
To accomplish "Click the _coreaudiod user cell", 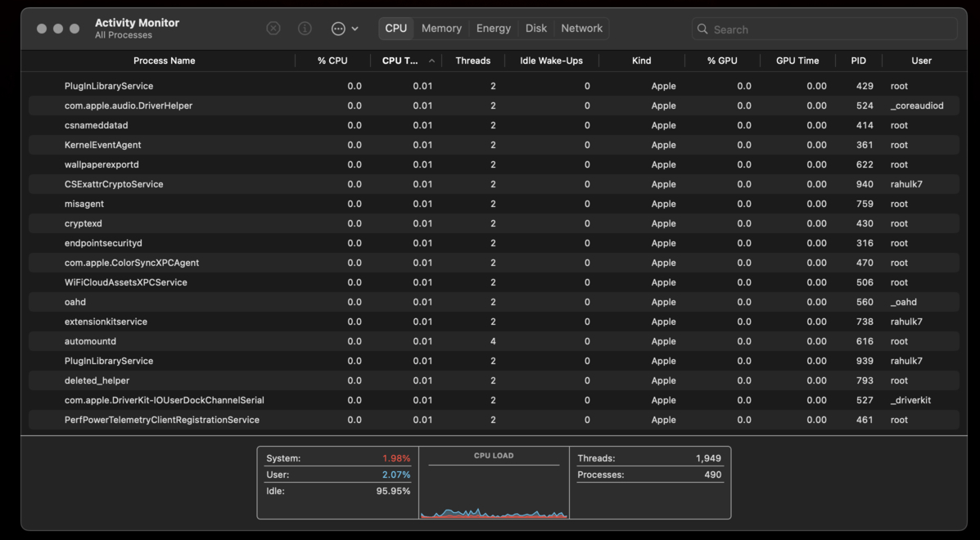I will [x=917, y=106].
